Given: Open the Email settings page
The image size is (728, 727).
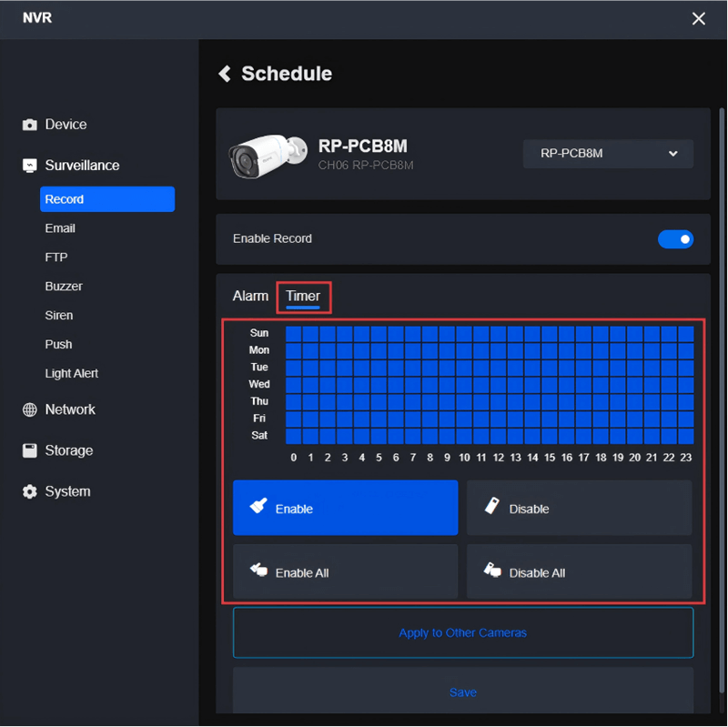Looking at the screenshot, I should [x=60, y=228].
